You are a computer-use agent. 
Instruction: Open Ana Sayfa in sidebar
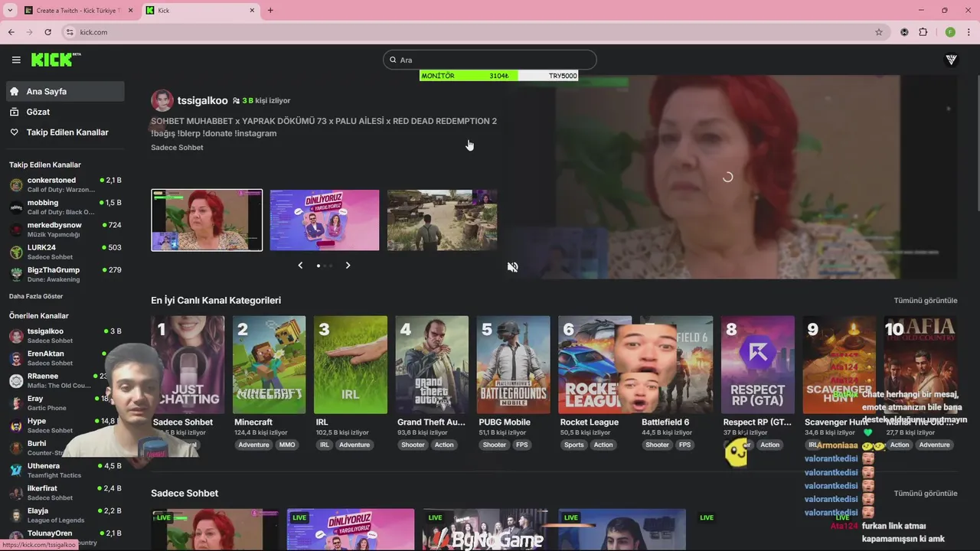(x=65, y=91)
